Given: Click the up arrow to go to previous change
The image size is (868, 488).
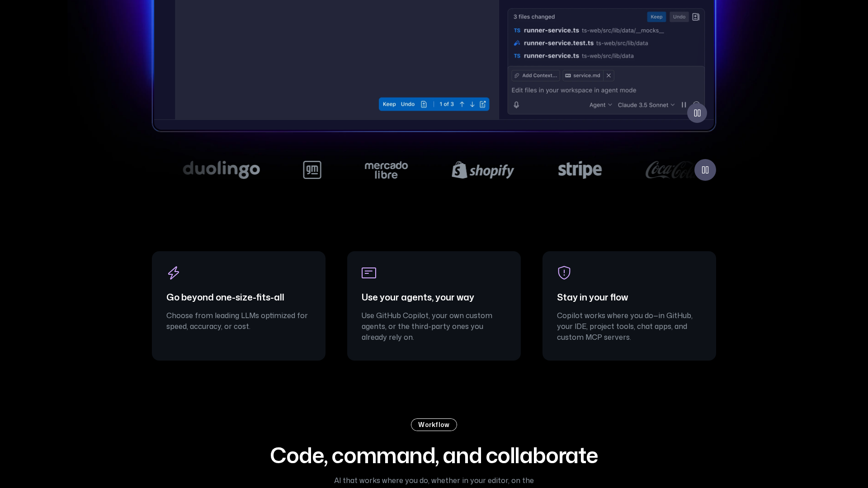Looking at the screenshot, I should [462, 104].
